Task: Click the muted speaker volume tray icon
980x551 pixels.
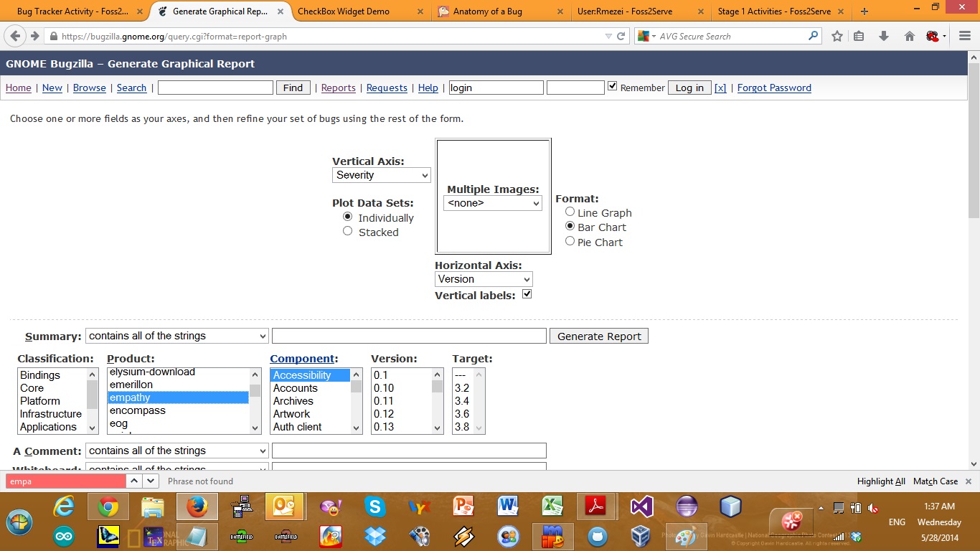Action: pos(873,508)
